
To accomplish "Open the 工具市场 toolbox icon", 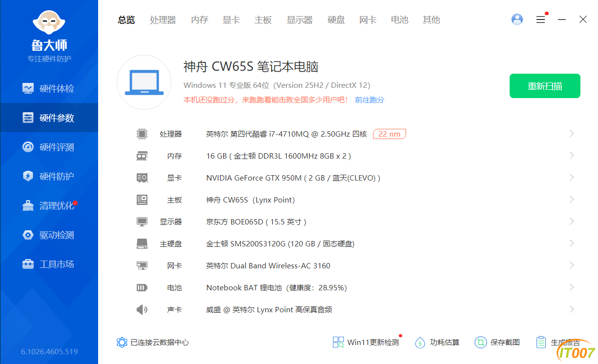I will (28, 264).
